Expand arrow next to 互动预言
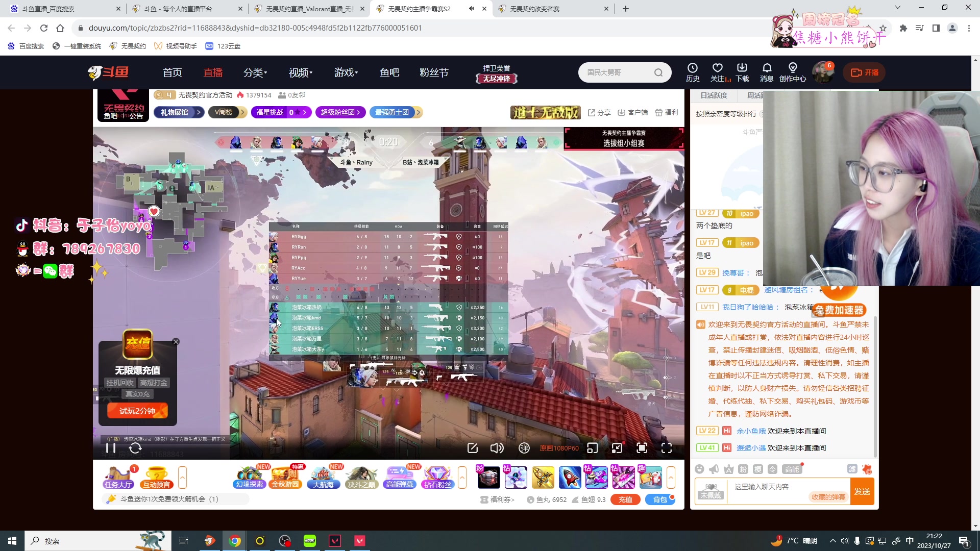This screenshot has height=551, width=980. coord(182,477)
